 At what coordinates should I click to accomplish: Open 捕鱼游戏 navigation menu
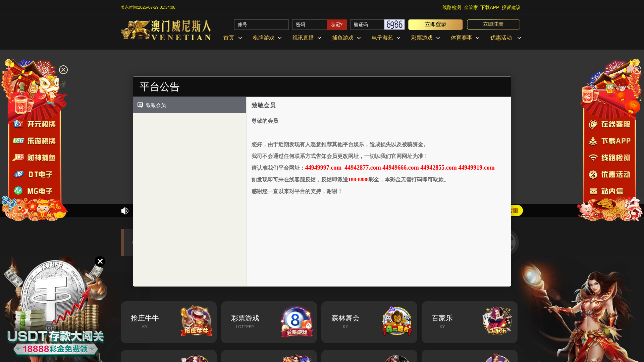pos(343,38)
